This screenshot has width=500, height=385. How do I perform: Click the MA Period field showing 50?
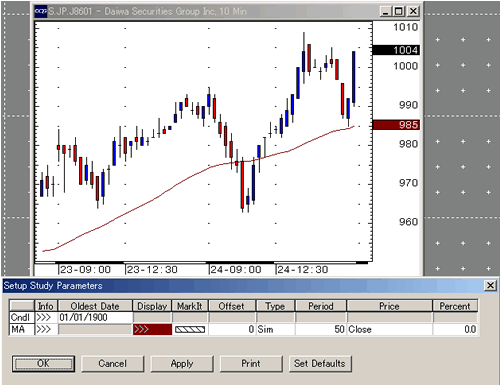[321, 329]
